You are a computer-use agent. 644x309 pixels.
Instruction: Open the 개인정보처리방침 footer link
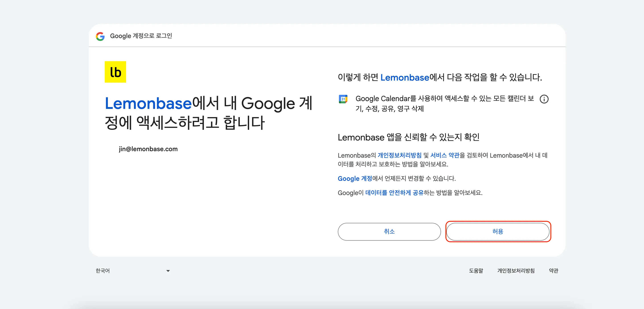[x=516, y=271]
